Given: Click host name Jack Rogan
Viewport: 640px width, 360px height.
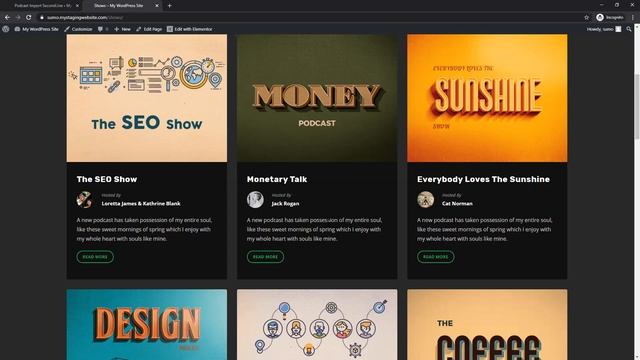Looking at the screenshot, I should [x=285, y=203].
